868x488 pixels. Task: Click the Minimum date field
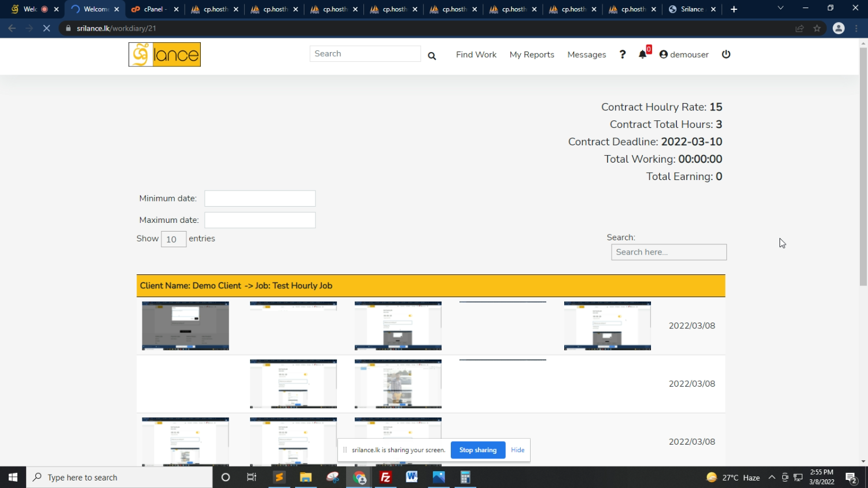pyautogui.click(x=260, y=199)
